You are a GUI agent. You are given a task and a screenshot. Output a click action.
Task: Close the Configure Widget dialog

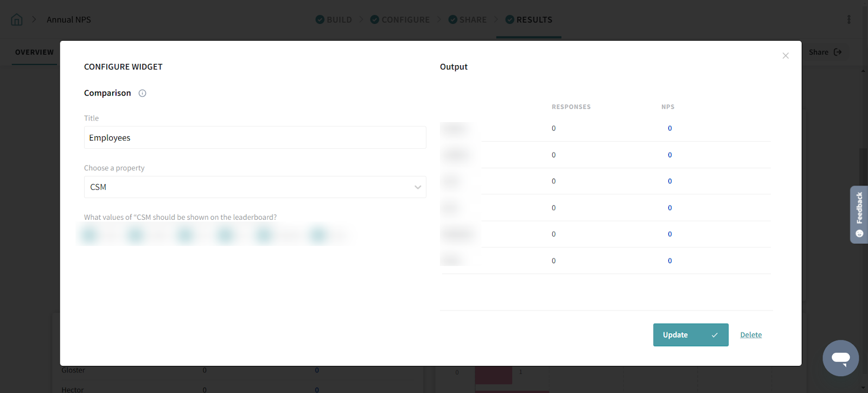[x=785, y=56]
